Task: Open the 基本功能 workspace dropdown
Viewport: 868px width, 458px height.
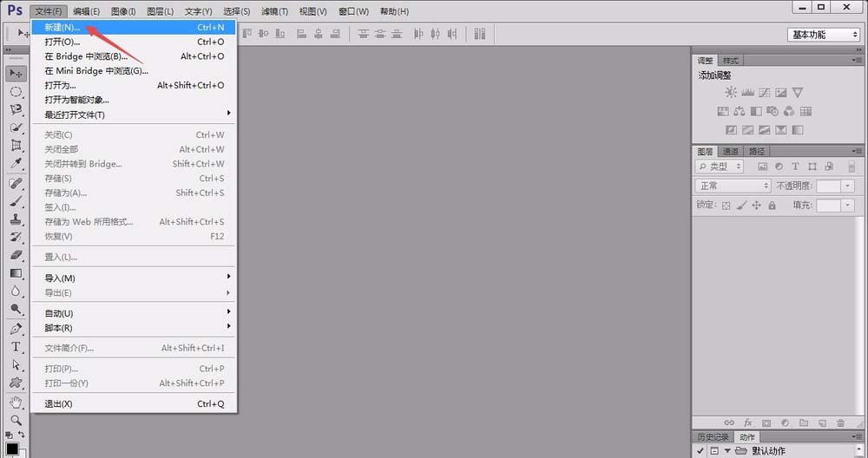Action: coord(824,35)
